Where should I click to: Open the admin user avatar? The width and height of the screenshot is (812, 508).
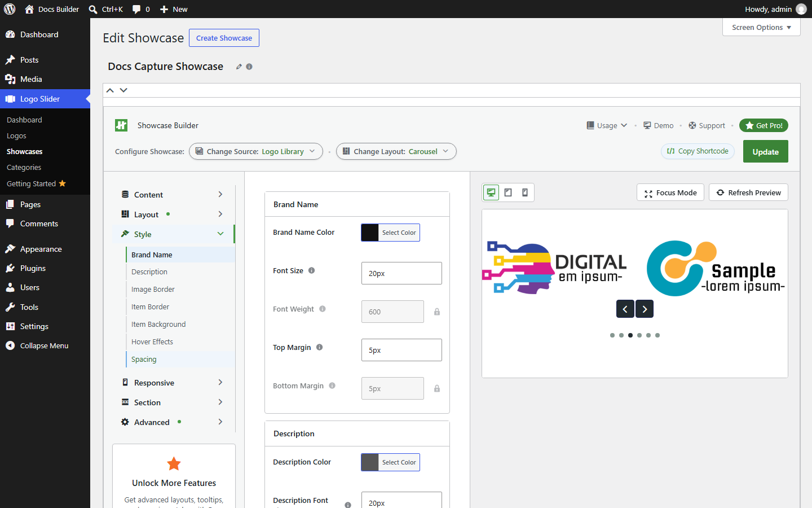pyautogui.click(x=801, y=9)
